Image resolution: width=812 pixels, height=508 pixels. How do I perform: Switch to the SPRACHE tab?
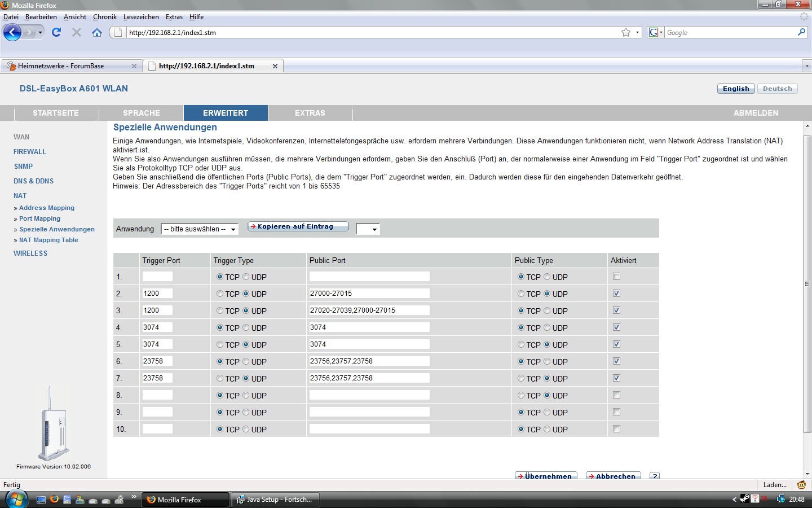tap(142, 113)
